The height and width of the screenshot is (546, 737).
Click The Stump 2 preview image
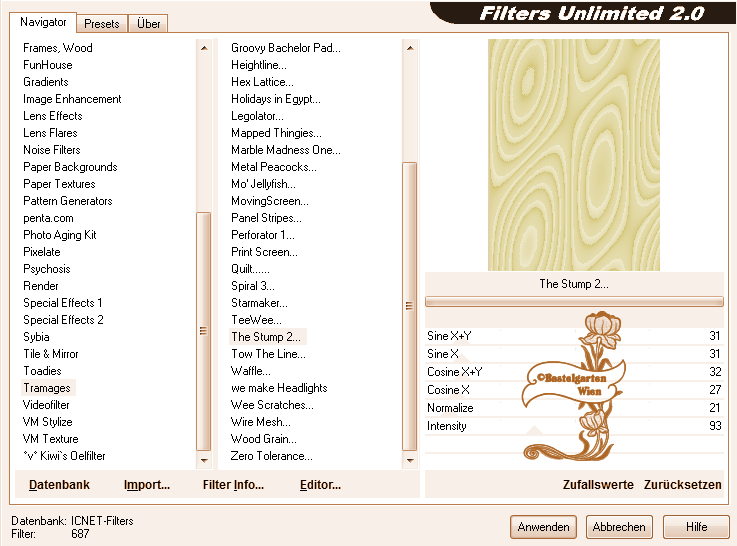click(x=573, y=155)
